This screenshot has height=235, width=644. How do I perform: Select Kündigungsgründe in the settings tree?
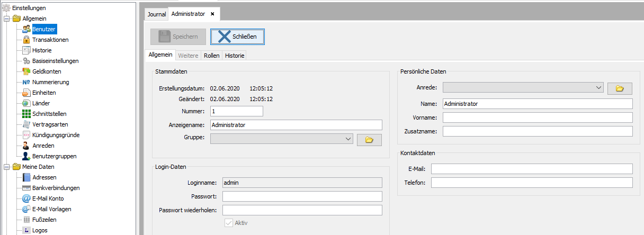point(56,135)
